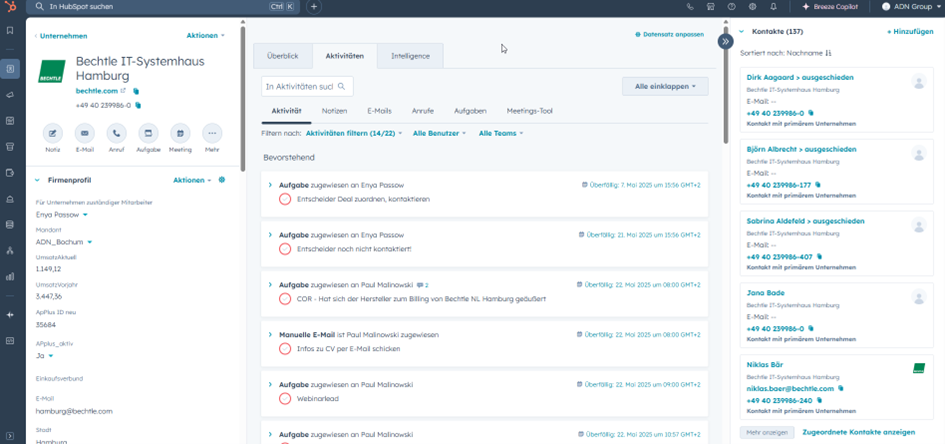The image size is (945, 444).
Task: Copy the bechtle.com domain to clipboard
Action: (x=136, y=91)
